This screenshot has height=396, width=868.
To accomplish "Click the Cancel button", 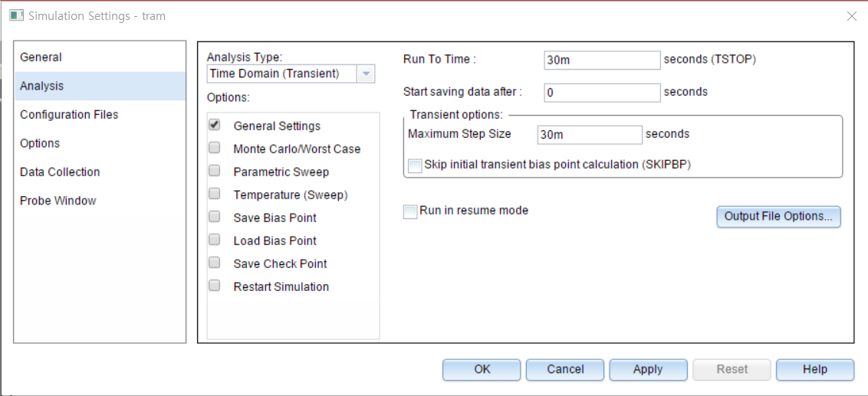I will (x=565, y=369).
